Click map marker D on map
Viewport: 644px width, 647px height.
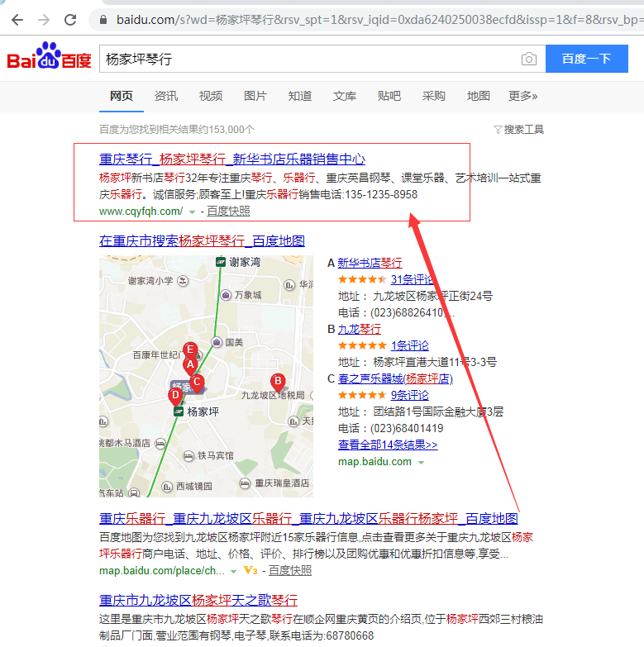[x=175, y=395]
